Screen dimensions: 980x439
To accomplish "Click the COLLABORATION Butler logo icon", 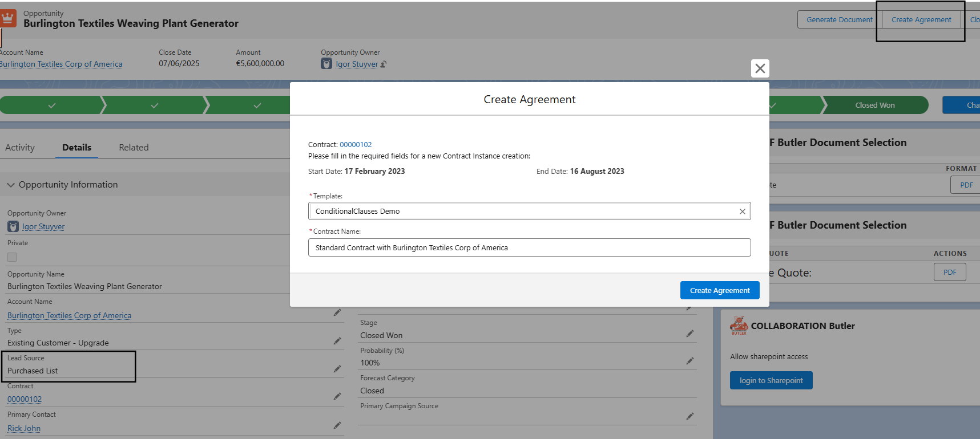I will point(739,326).
